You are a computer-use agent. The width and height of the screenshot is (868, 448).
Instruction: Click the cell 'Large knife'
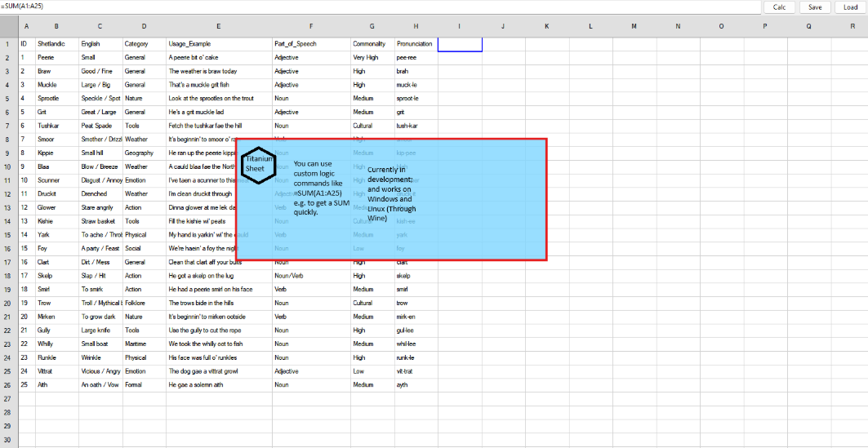(100, 330)
